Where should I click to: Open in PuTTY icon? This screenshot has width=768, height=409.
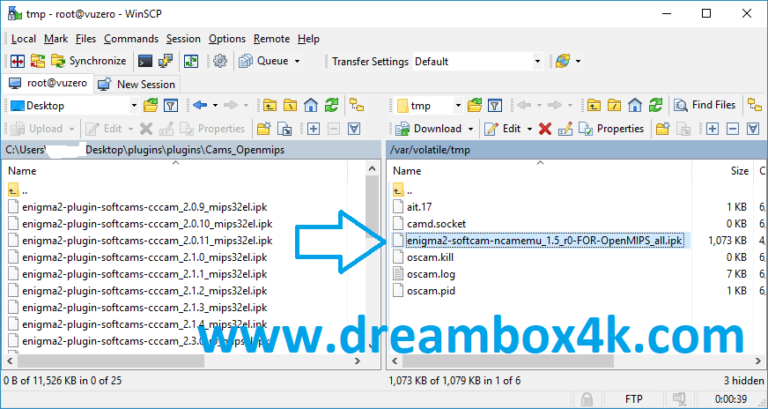[166, 61]
